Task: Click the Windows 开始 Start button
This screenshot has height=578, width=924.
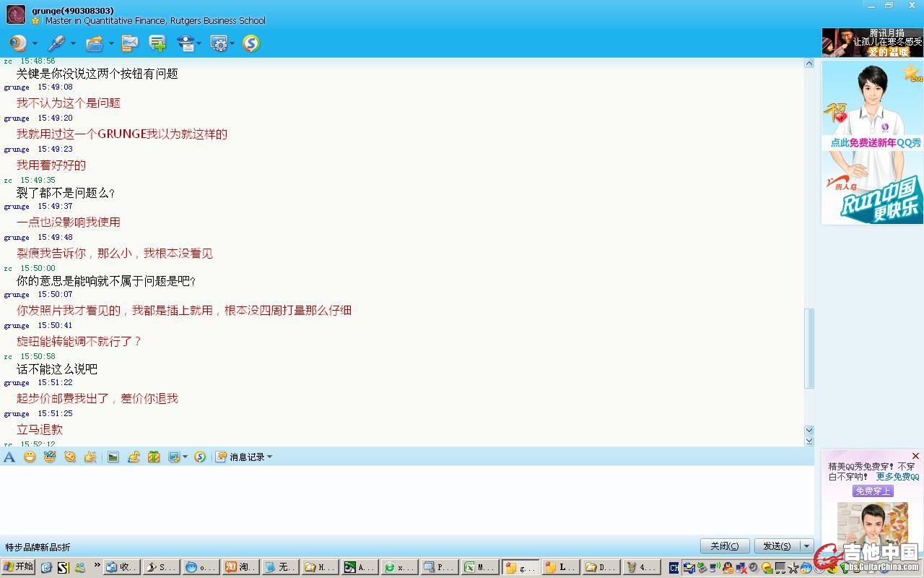Action: point(18,567)
